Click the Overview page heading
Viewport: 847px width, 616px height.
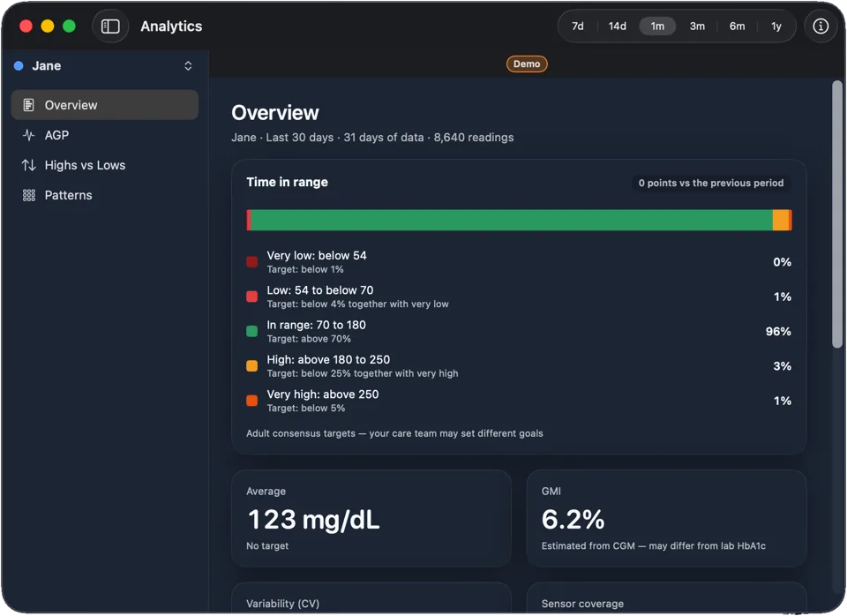click(275, 112)
